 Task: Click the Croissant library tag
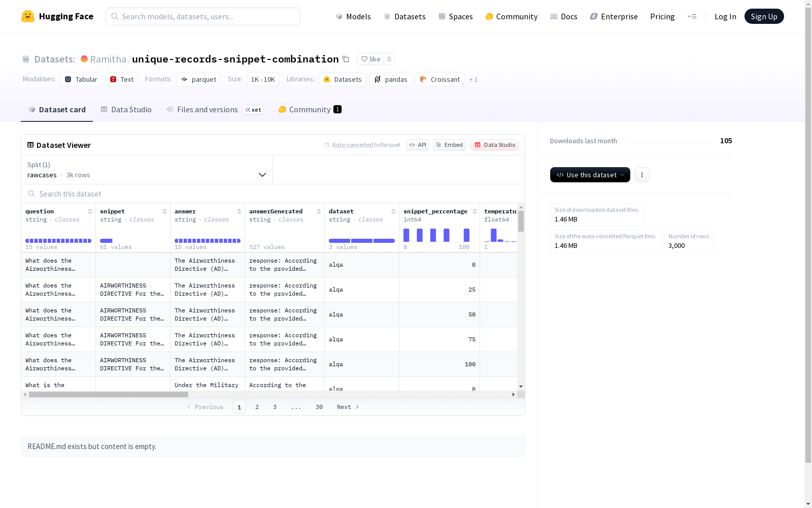coord(440,79)
